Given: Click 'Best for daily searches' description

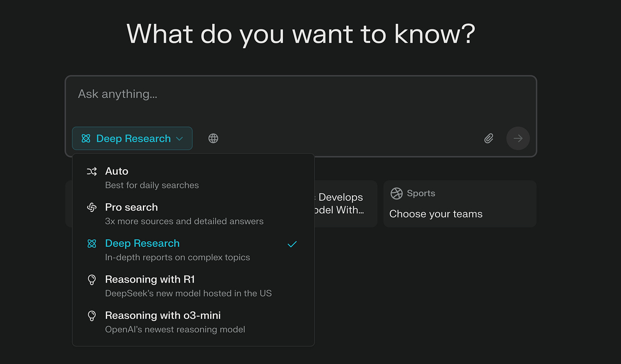Looking at the screenshot, I should pos(152,185).
